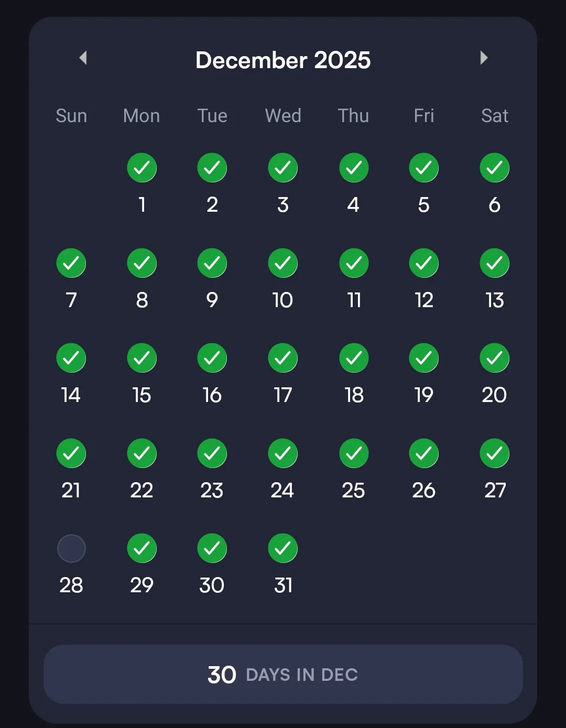Viewport: 566px width, 728px height.
Task: Uncheck the completed circle above day 27
Action: point(494,453)
